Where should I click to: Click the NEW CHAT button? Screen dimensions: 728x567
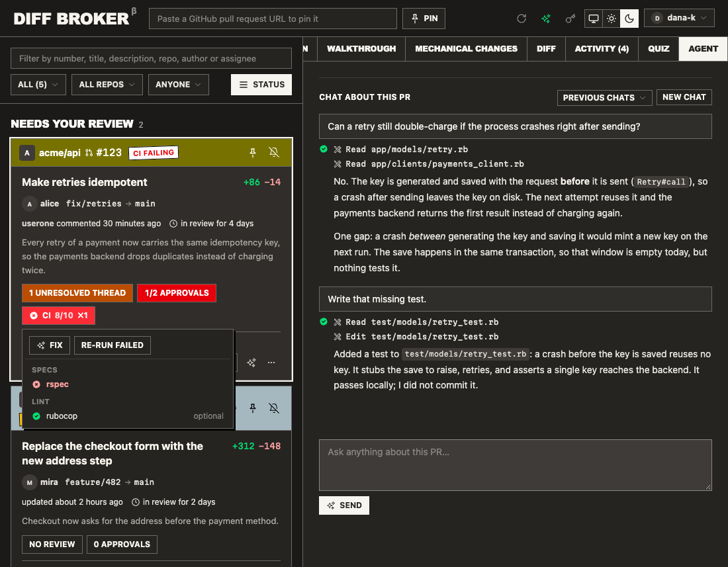click(684, 97)
